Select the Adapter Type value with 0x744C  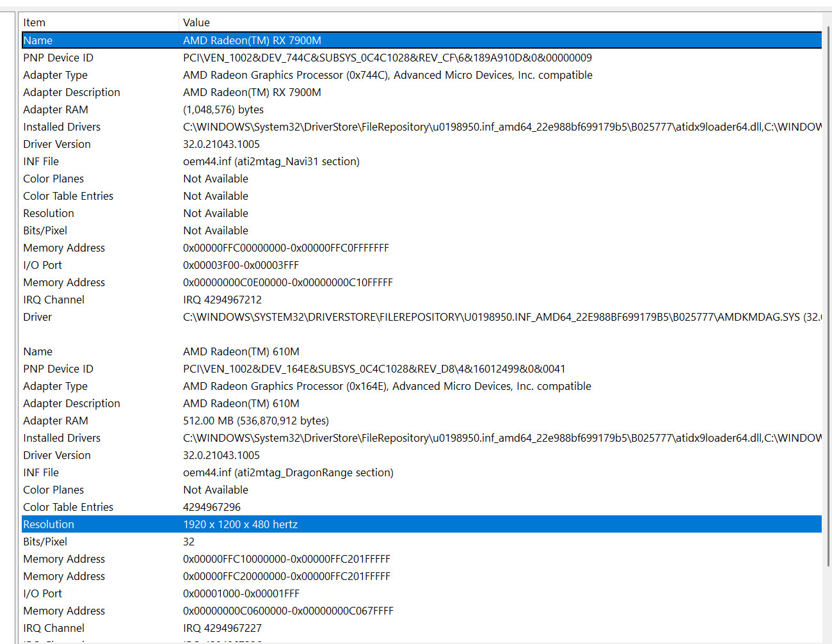[x=388, y=75]
